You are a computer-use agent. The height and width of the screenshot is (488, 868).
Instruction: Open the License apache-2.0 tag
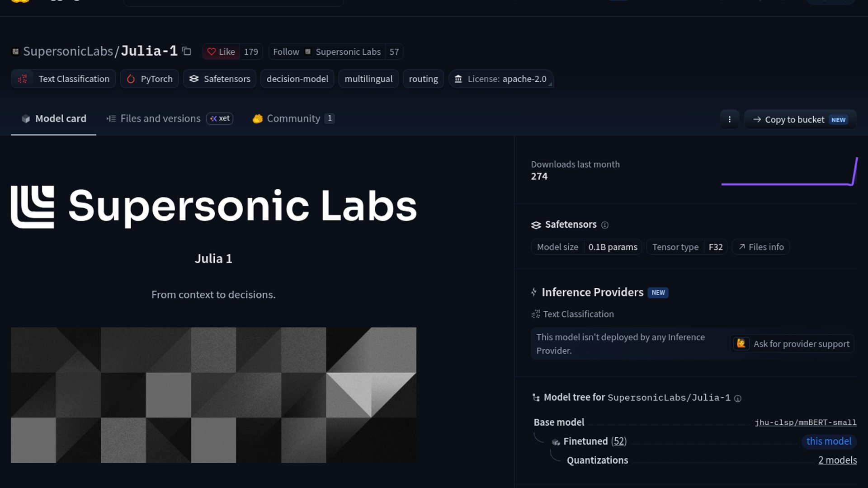(501, 79)
